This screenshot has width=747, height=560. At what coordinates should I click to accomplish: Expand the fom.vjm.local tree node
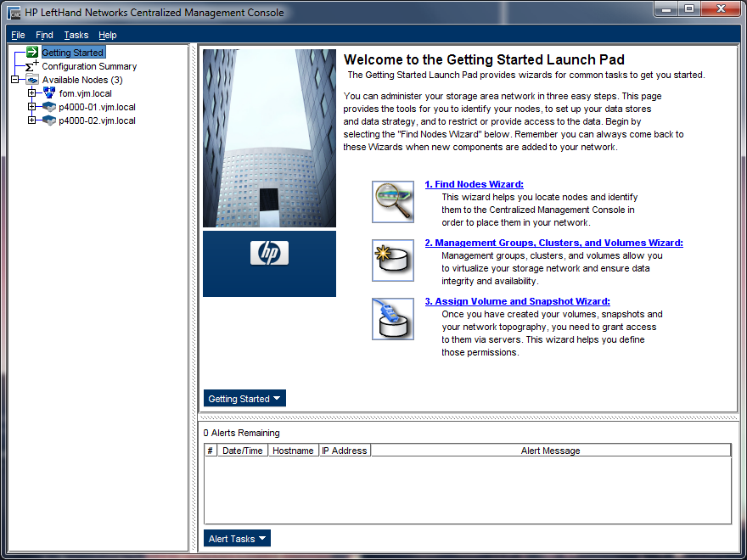tap(32, 93)
